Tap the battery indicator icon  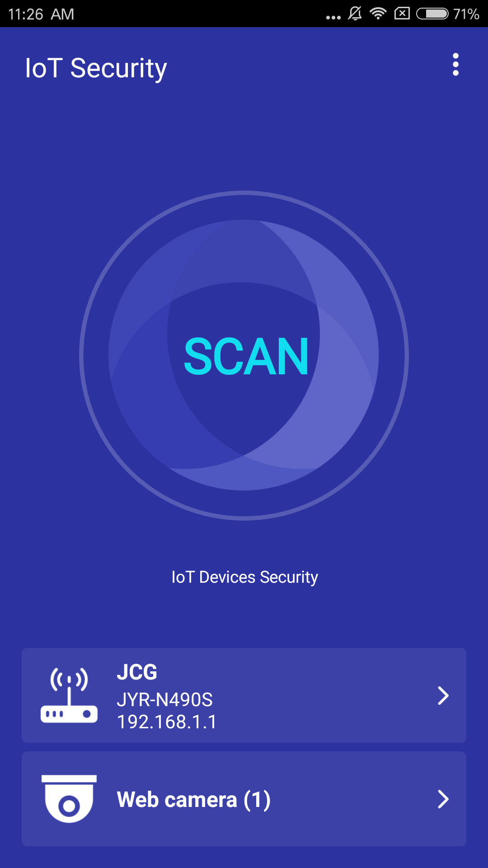tap(432, 14)
